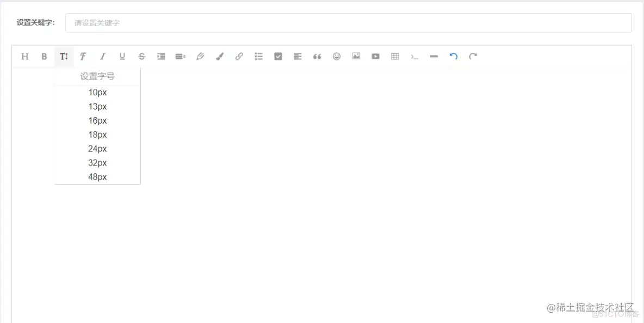Click the font size icon
Viewport: 644px width, 323px height.
point(64,56)
